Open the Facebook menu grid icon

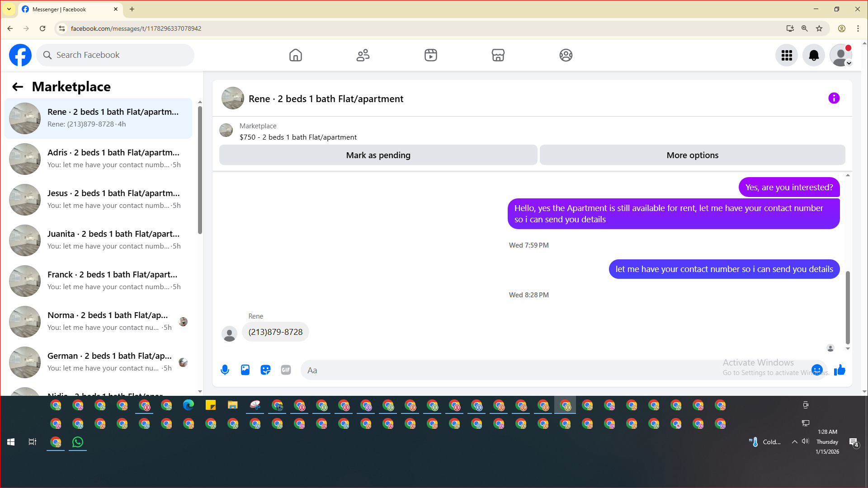click(x=787, y=55)
